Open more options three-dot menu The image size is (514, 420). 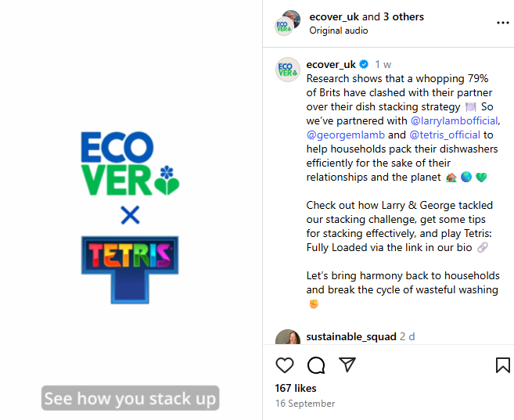[503, 23]
